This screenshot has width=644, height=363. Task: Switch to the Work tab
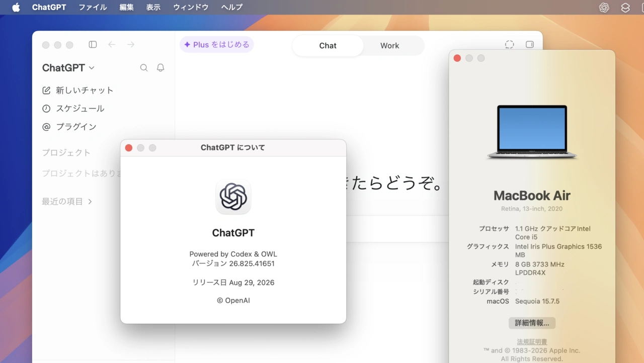point(389,46)
